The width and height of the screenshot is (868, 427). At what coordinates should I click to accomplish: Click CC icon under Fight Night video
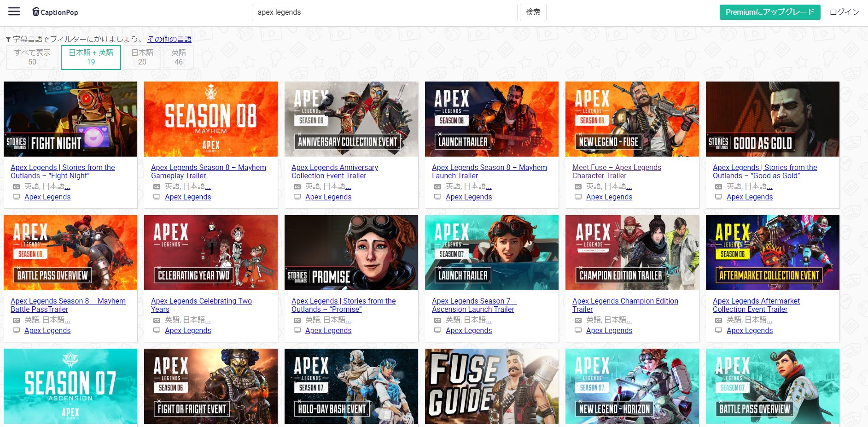(x=16, y=187)
